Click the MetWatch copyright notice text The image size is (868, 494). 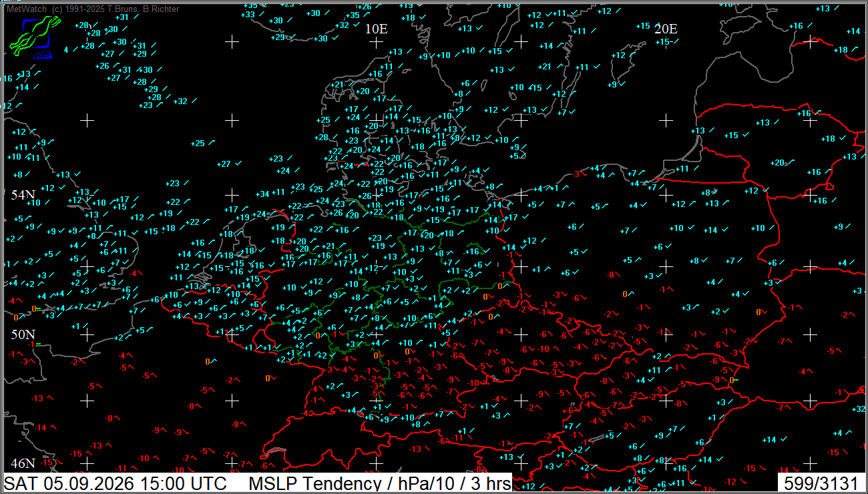click(x=92, y=9)
